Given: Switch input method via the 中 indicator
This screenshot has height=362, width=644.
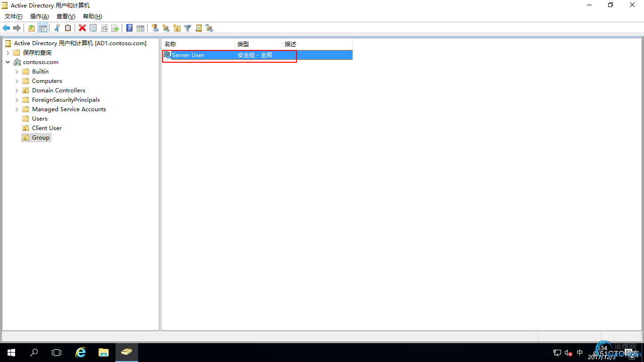Looking at the screenshot, I should (x=580, y=353).
